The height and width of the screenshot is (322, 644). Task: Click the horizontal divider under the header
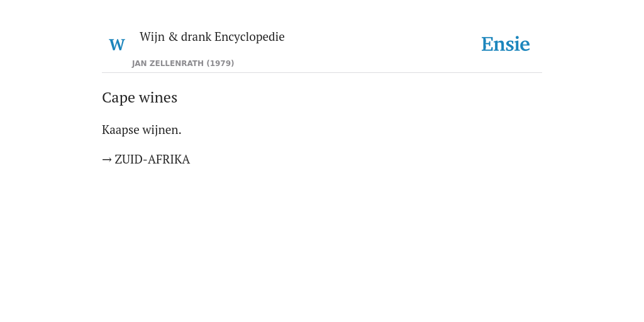click(x=322, y=73)
